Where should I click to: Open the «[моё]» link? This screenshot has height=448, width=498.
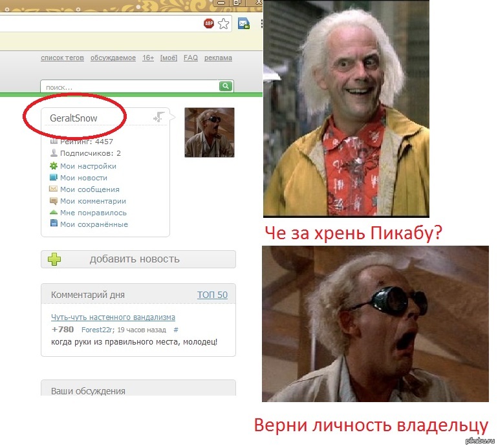tap(169, 58)
